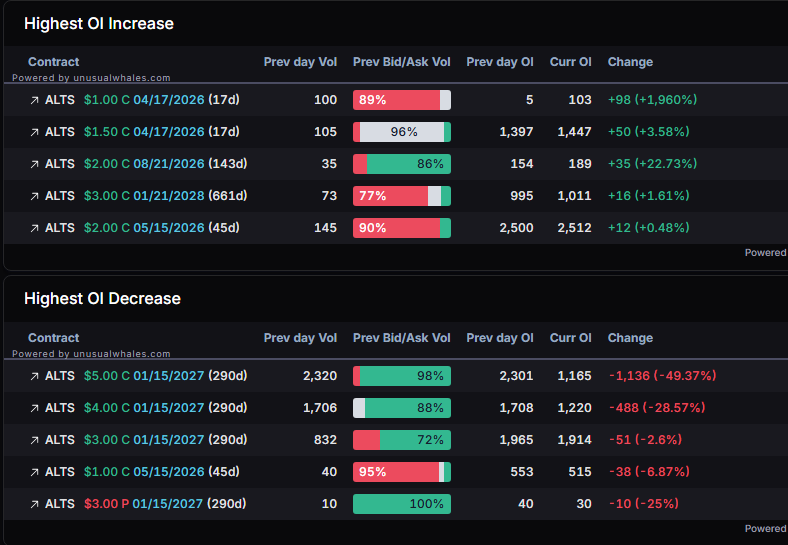The height and width of the screenshot is (545, 788).
Task: Click the 90% bid/ask volume bar
Action: pyautogui.click(x=402, y=228)
